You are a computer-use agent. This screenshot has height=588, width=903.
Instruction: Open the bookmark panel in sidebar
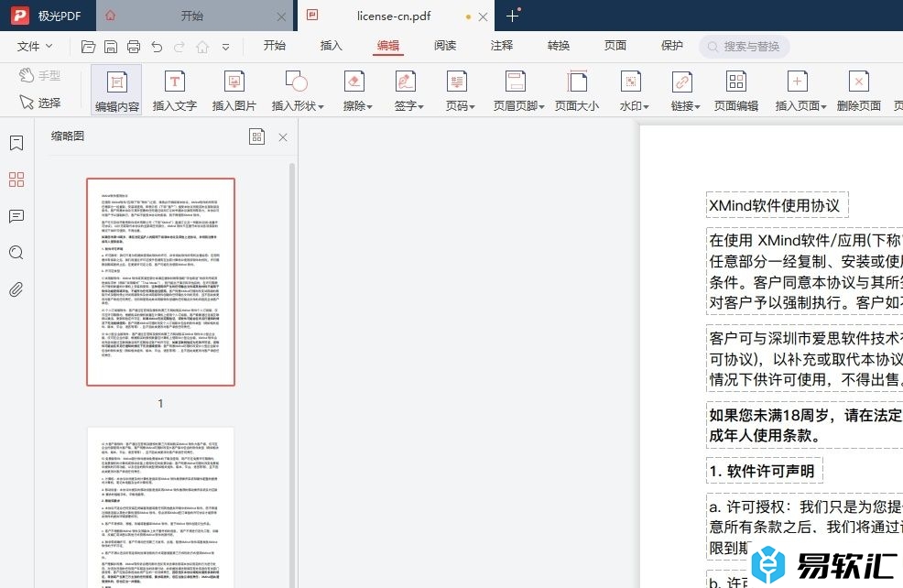pyautogui.click(x=16, y=143)
